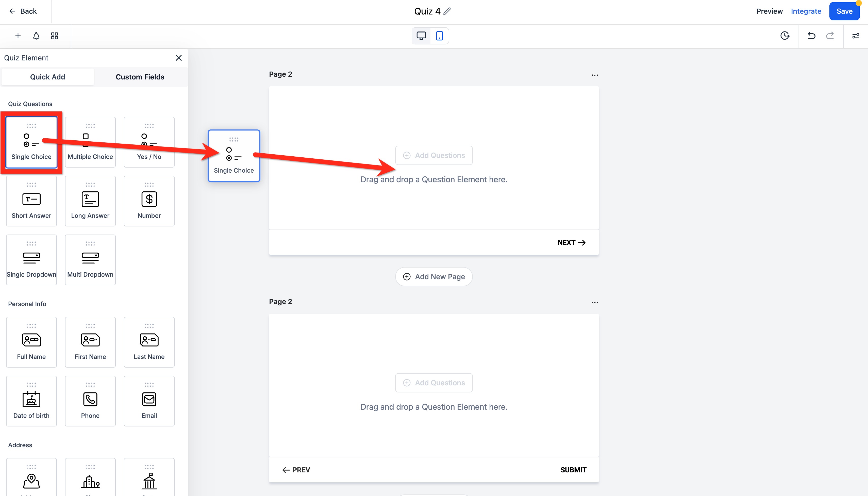This screenshot has width=868, height=496.
Task: Click the Integrate link
Action: 806,11
